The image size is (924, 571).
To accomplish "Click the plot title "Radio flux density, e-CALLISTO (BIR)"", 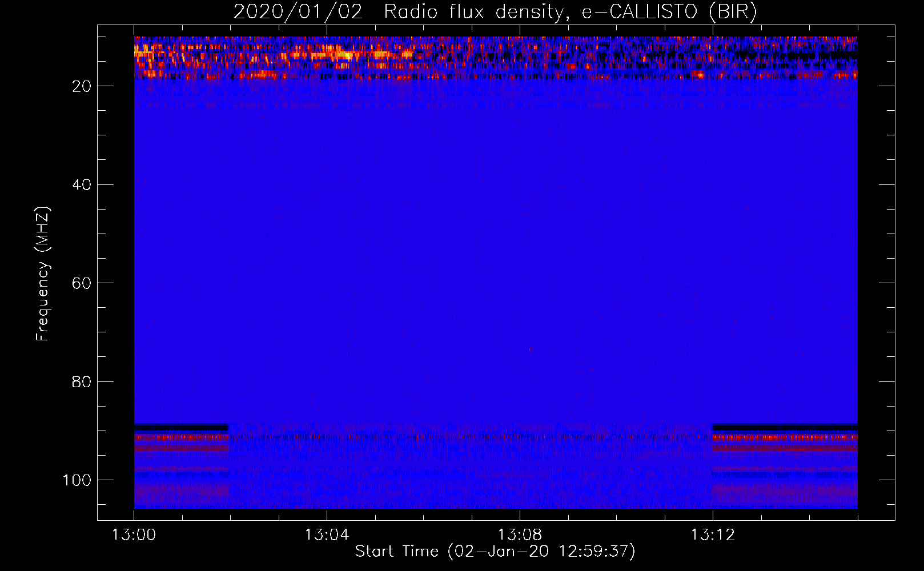I will click(570, 12).
